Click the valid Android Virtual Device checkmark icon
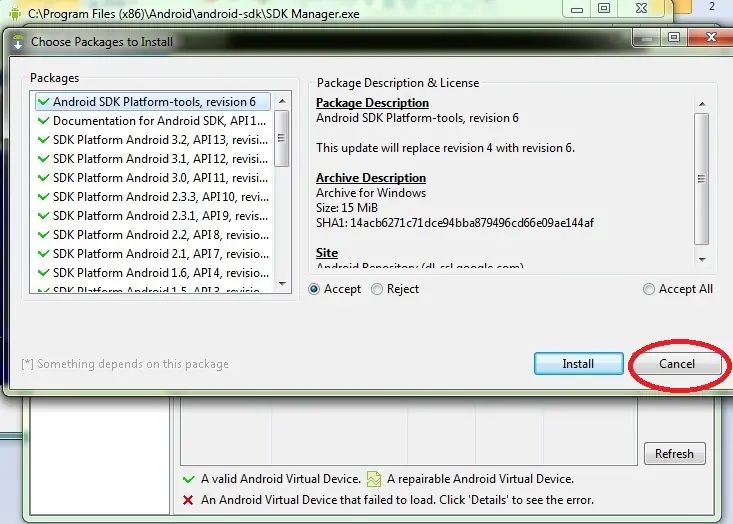The height and width of the screenshot is (524, 733). [189, 479]
